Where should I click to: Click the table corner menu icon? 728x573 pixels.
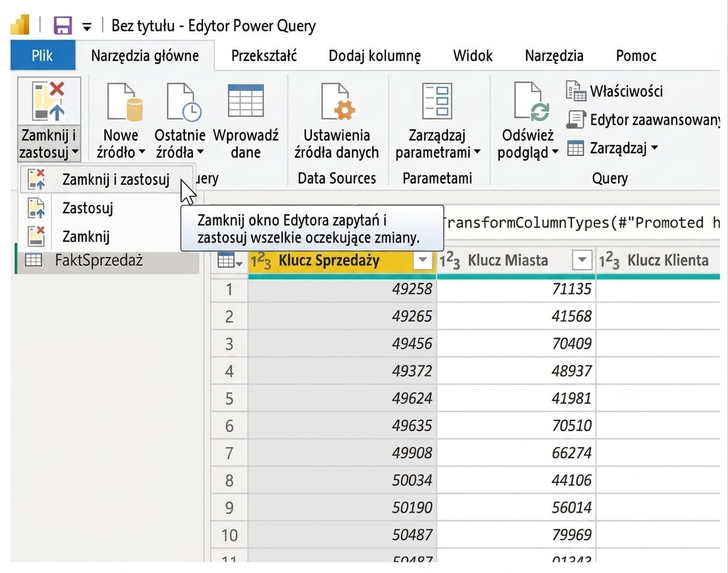tap(229, 261)
